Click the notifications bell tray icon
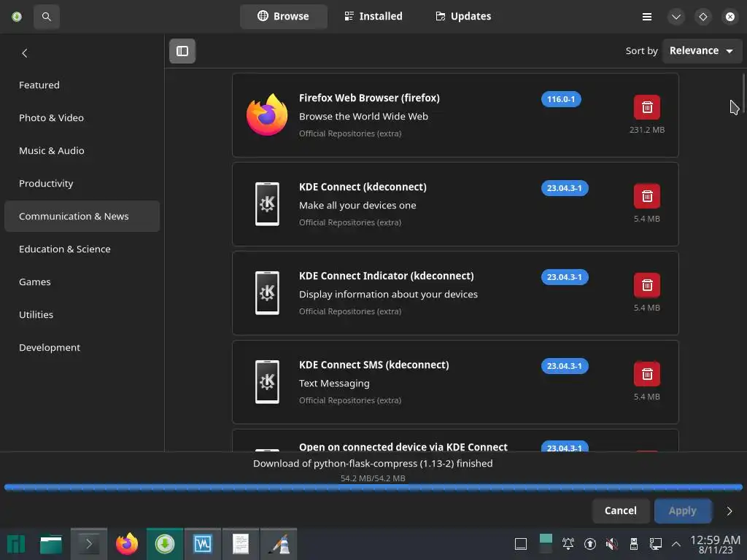The image size is (747, 560). click(568, 544)
